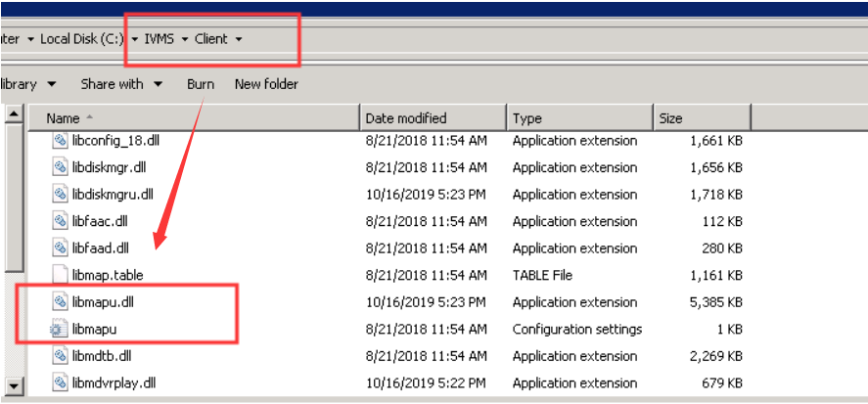Screen dimensions: 868x404
Task: Click the 1,718 KB size cell
Action: pyautogui.click(x=716, y=195)
